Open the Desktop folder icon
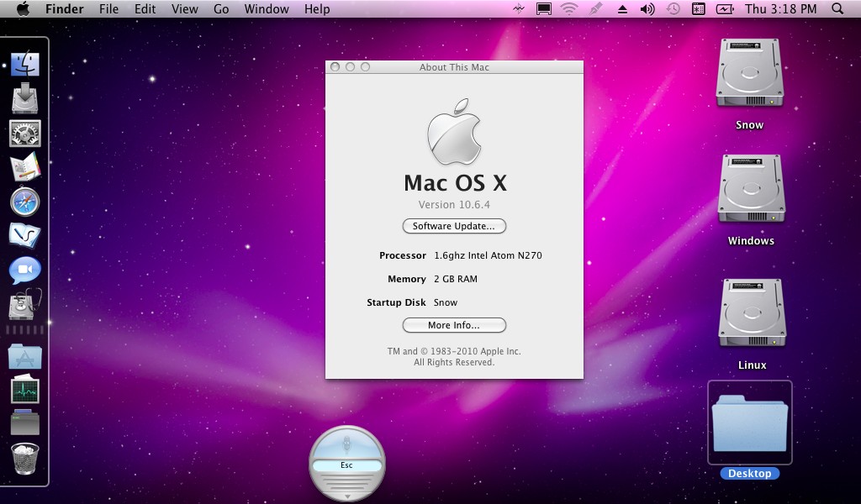The image size is (861, 504). 749,423
